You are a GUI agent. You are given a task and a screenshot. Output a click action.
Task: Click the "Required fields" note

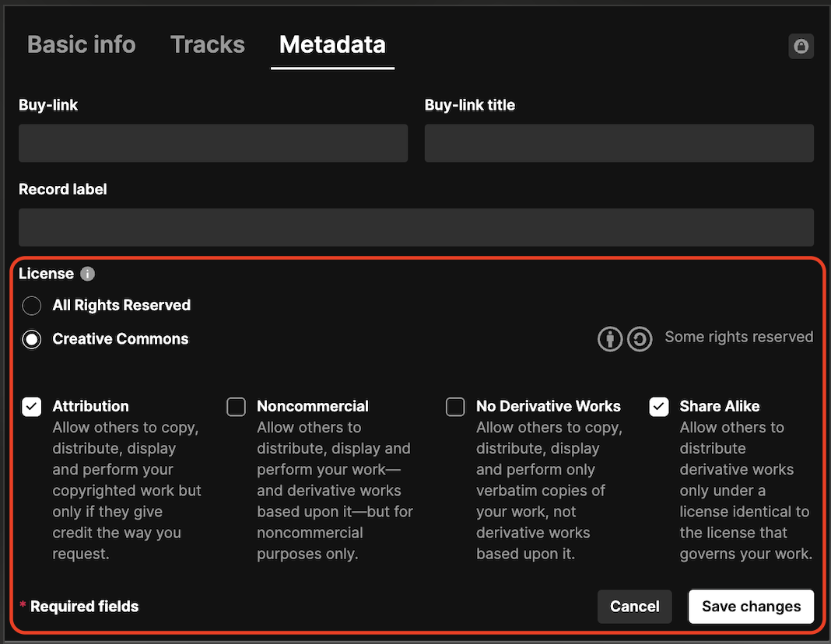pyautogui.click(x=84, y=607)
